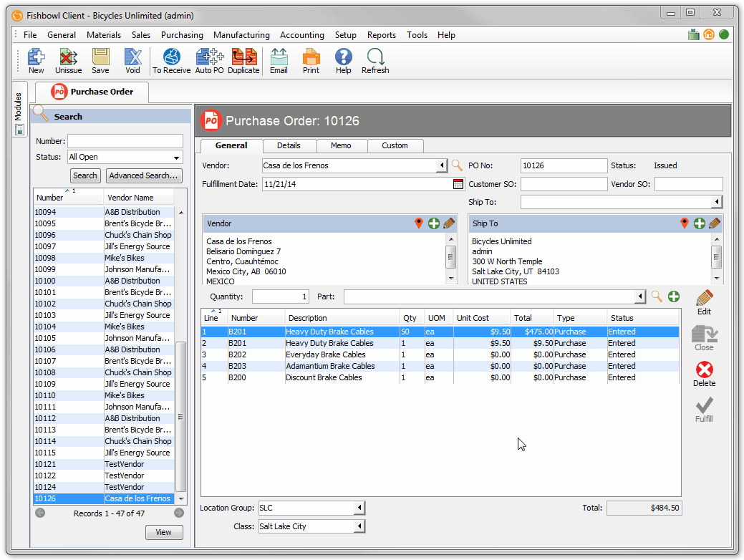
Task: Click the Save toolbar icon
Action: coord(100,61)
